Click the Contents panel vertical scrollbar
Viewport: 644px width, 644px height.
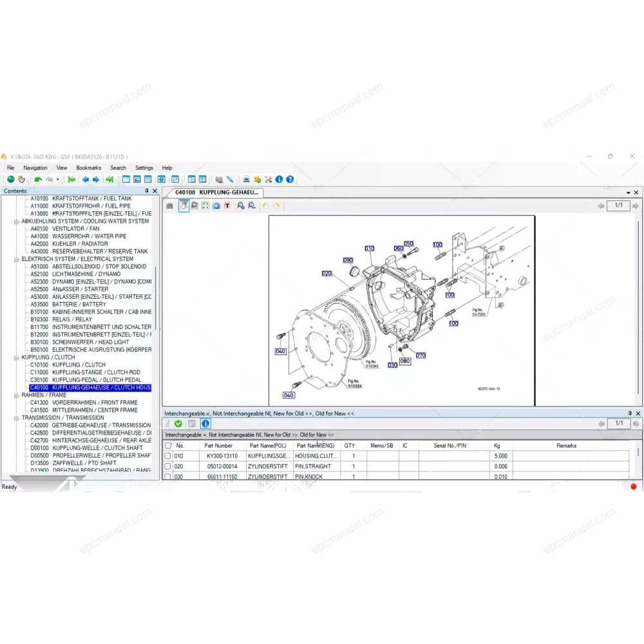click(x=156, y=298)
